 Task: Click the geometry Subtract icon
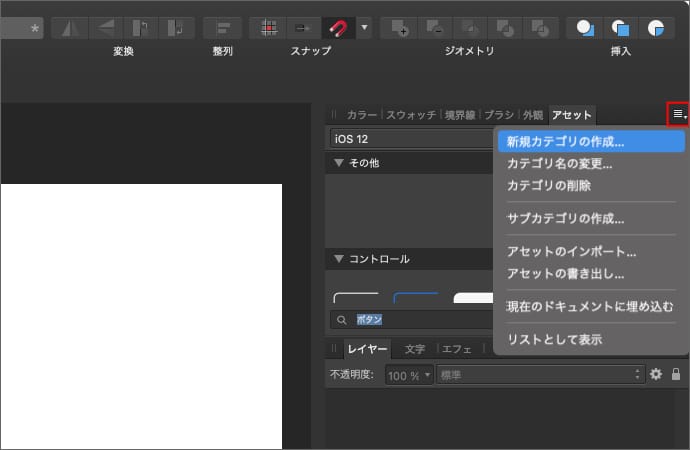435,27
